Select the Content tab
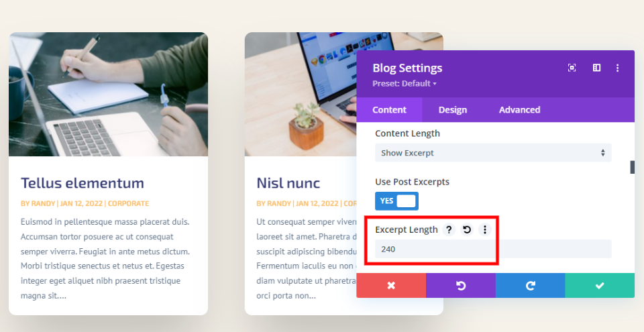The width and height of the screenshot is (644, 332). pyautogui.click(x=389, y=110)
